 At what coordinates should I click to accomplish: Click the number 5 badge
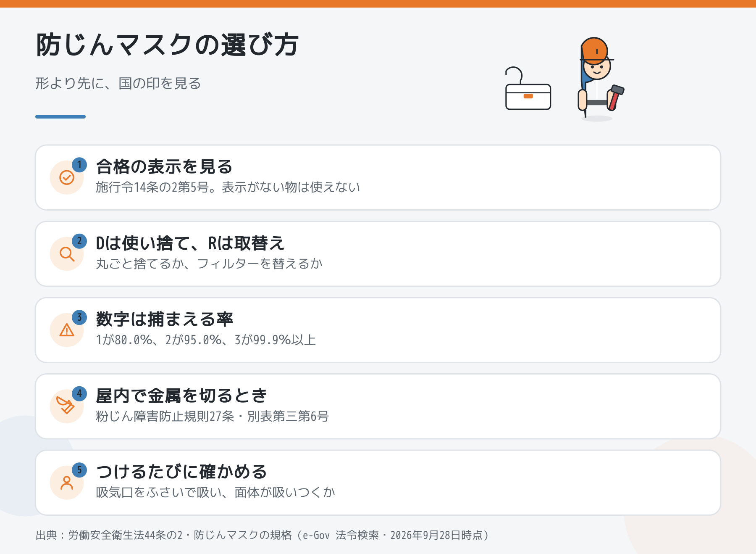point(79,470)
